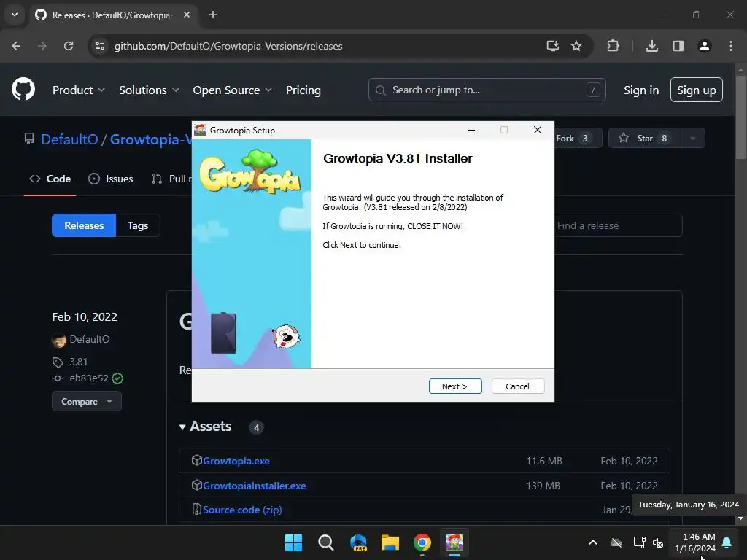The height and width of the screenshot is (560, 747).
Task: Open commit eb83e52
Action: tap(89, 378)
